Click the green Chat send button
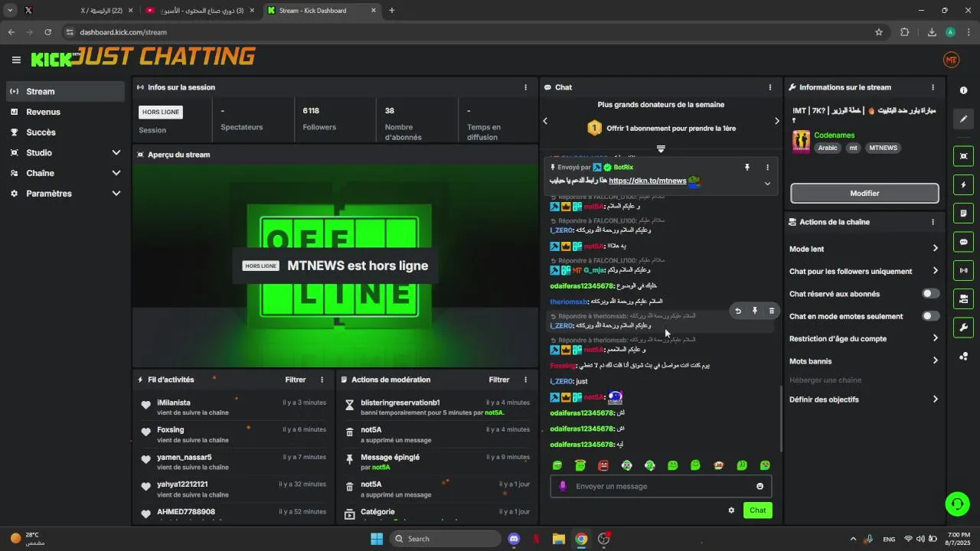 (x=757, y=510)
